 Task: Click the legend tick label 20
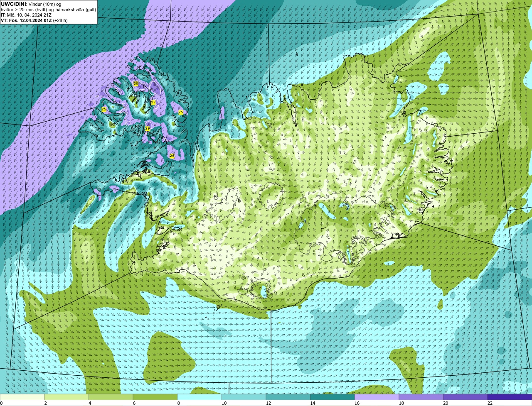446,403
